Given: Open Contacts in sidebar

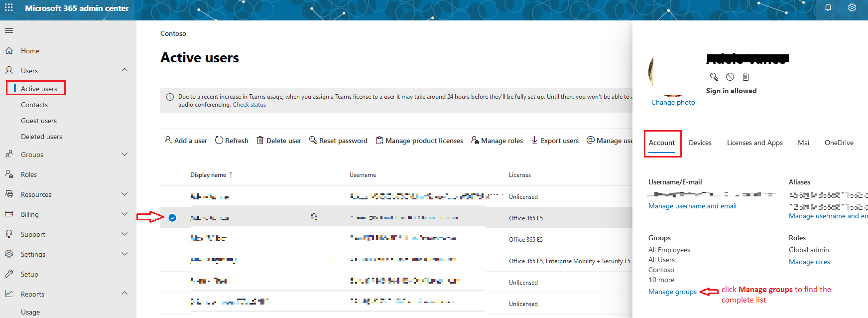Looking at the screenshot, I should [34, 105].
